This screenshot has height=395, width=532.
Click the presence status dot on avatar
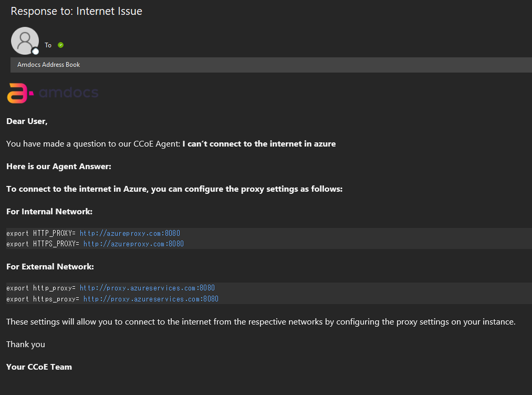point(36,52)
